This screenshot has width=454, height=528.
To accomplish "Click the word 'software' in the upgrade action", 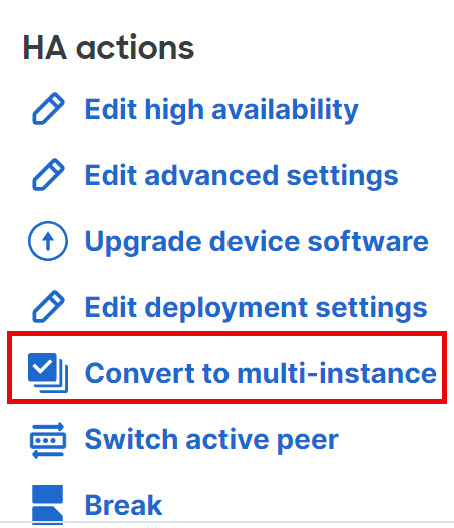I will click(368, 241).
